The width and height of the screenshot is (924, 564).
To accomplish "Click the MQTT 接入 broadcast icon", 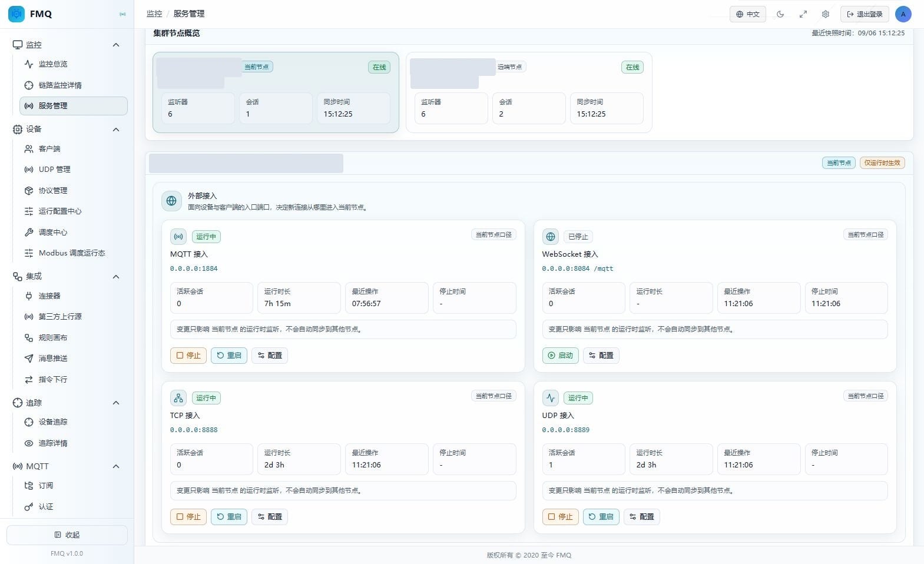I will point(178,237).
